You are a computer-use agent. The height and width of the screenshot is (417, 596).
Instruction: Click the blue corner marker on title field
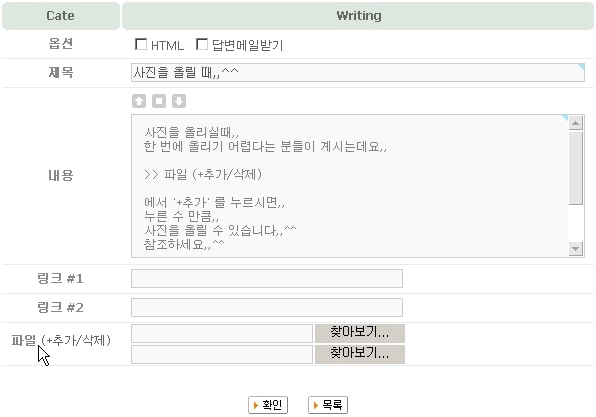click(581, 67)
